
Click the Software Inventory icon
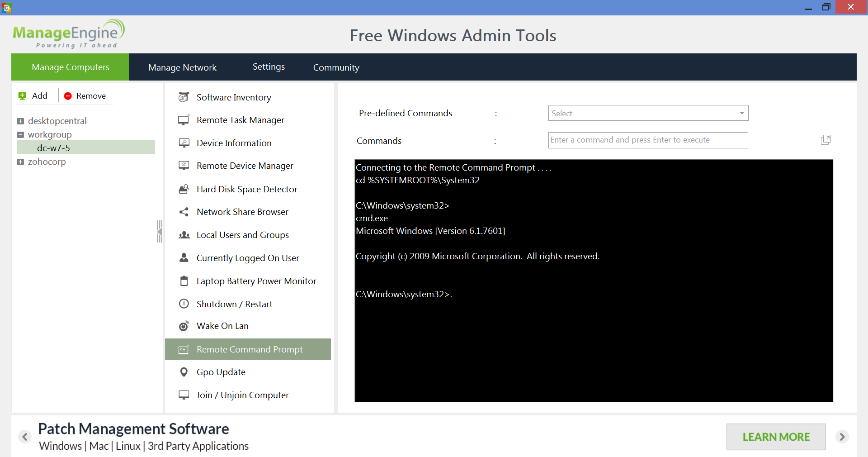[184, 97]
